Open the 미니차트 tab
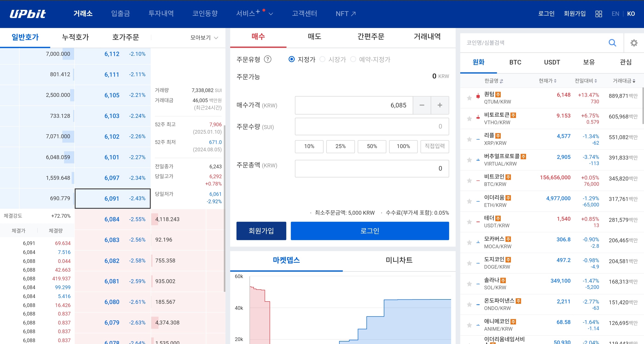The width and height of the screenshot is (644, 344). click(x=399, y=260)
